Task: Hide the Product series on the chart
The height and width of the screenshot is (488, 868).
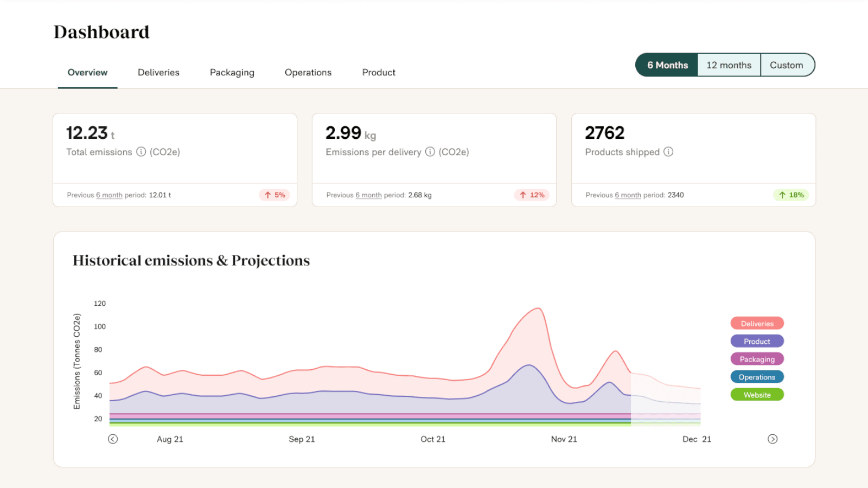Action: click(757, 341)
